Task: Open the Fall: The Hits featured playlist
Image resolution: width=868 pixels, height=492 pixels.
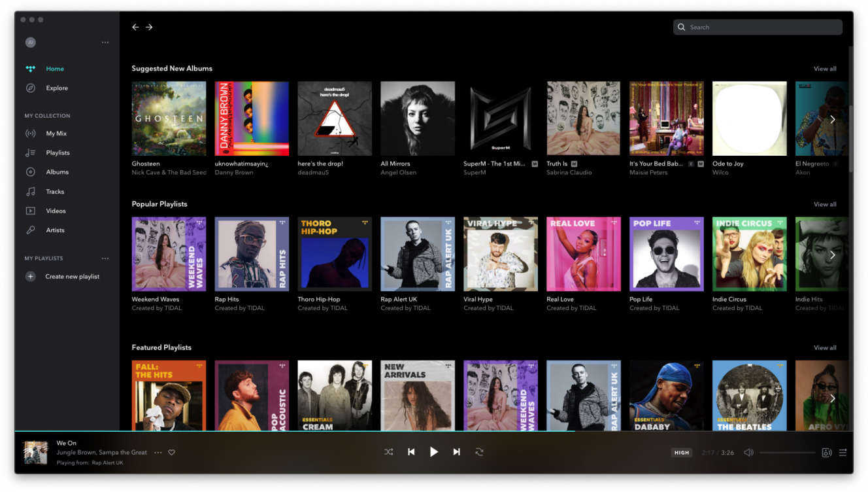Action: click(169, 395)
